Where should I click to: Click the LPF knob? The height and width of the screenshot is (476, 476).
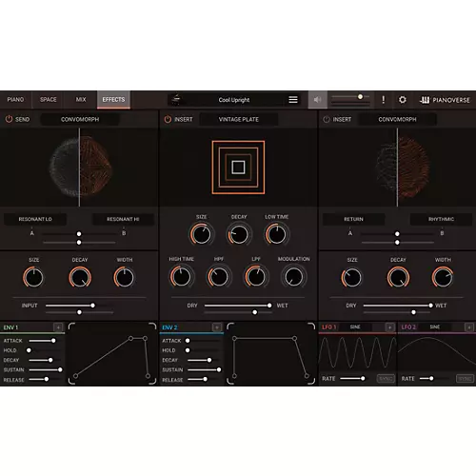(x=256, y=277)
